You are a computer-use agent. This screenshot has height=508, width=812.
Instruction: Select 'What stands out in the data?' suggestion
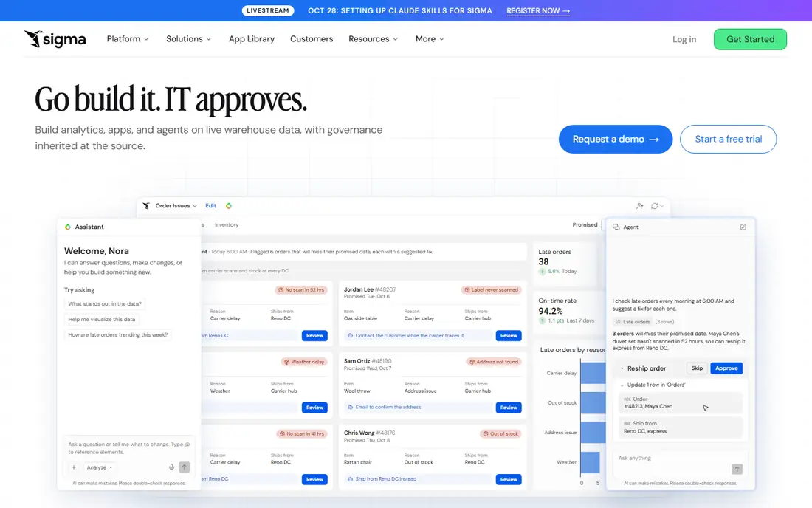(105, 304)
